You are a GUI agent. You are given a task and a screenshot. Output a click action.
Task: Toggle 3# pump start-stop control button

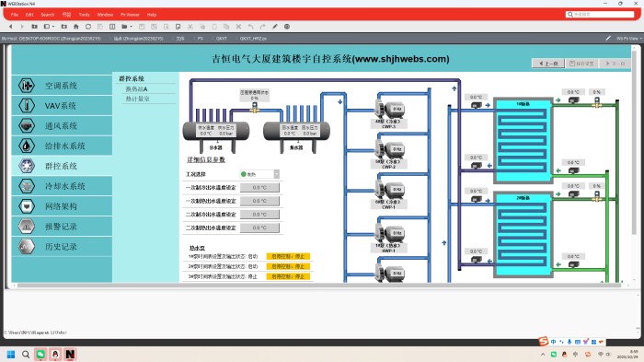[288, 277]
